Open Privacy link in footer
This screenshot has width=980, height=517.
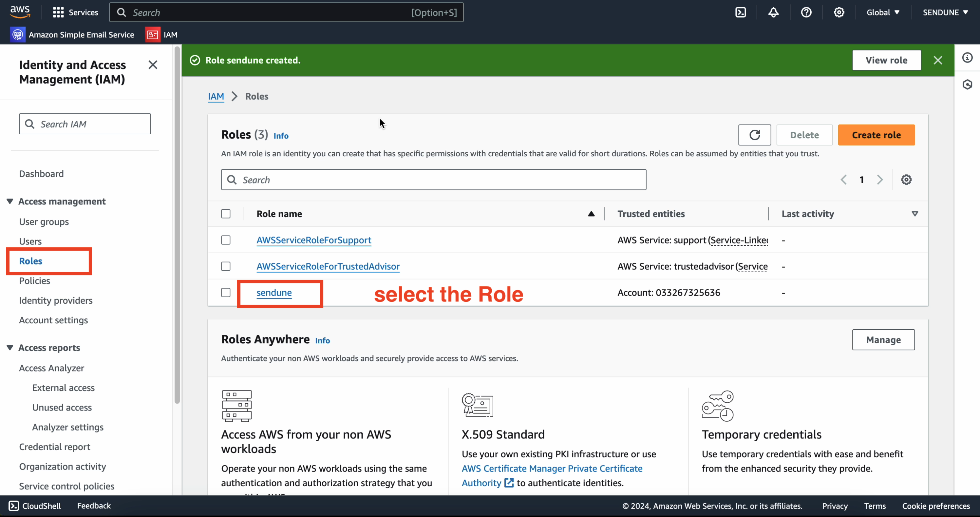[x=835, y=506]
